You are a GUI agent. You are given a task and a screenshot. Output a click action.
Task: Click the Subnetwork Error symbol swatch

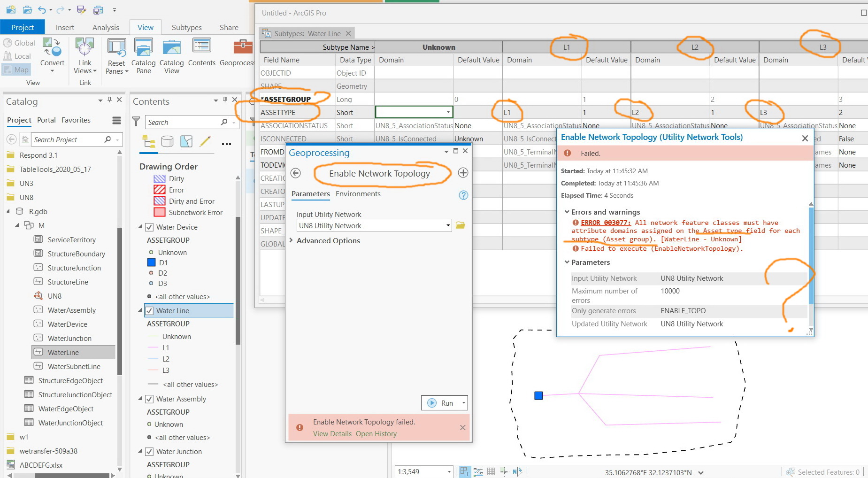160,212
